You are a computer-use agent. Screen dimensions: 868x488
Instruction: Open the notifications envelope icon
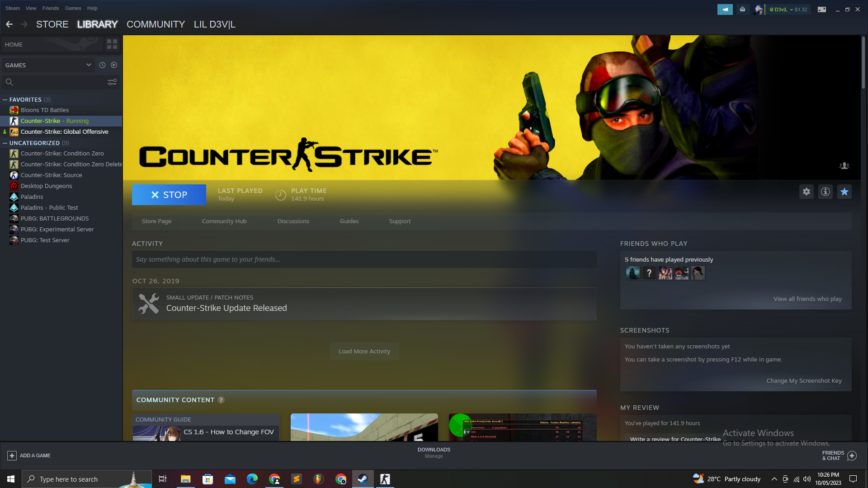click(x=742, y=9)
